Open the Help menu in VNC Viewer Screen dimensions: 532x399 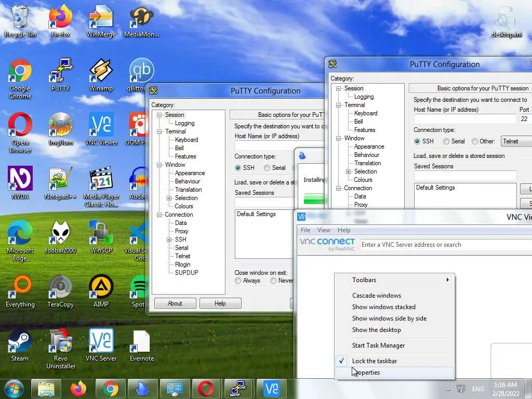coord(344,230)
